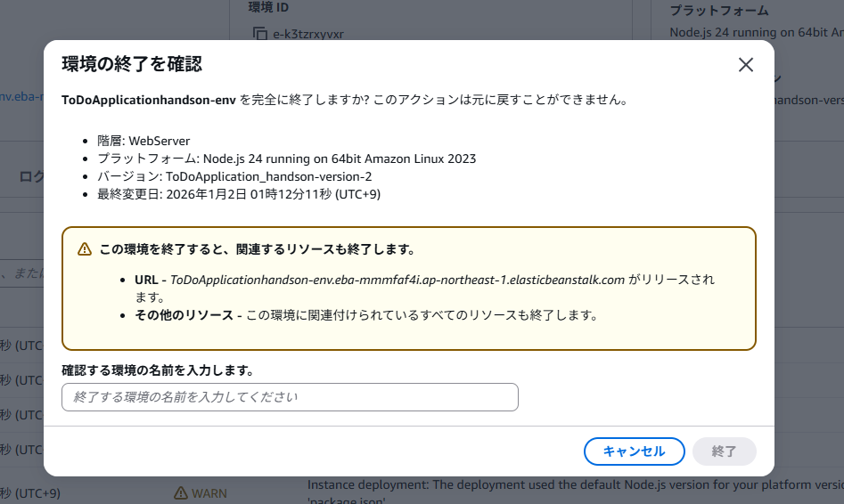
Task: Click the disabled 終了 button
Action: point(724,451)
